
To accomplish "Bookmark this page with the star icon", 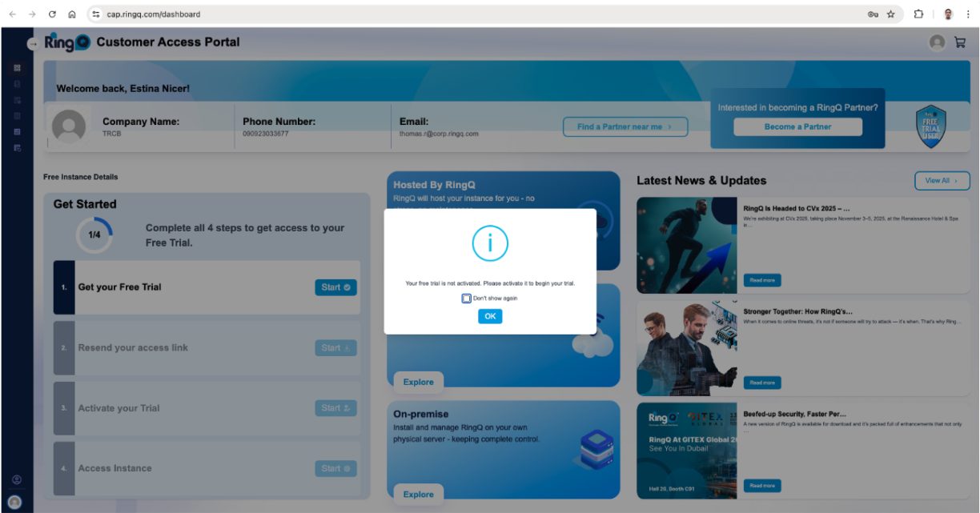I will [x=890, y=14].
